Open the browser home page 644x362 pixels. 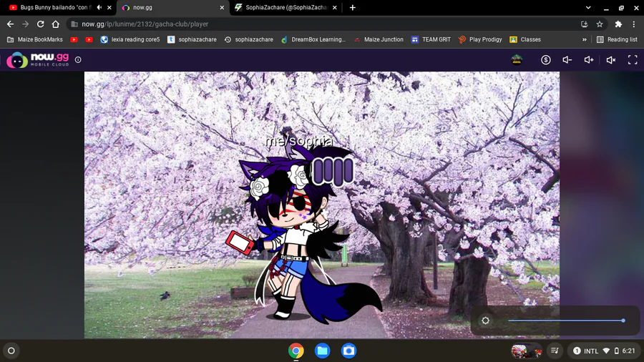click(x=55, y=24)
